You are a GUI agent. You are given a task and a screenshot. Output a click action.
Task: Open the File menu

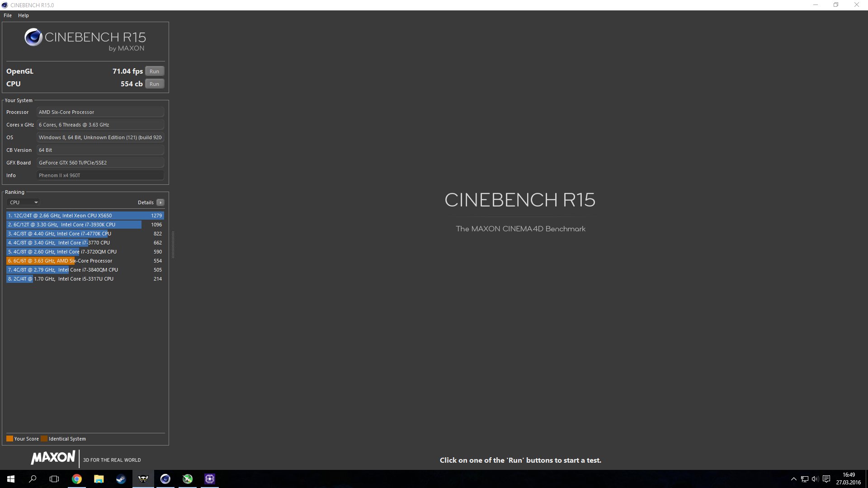[x=8, y=15]
